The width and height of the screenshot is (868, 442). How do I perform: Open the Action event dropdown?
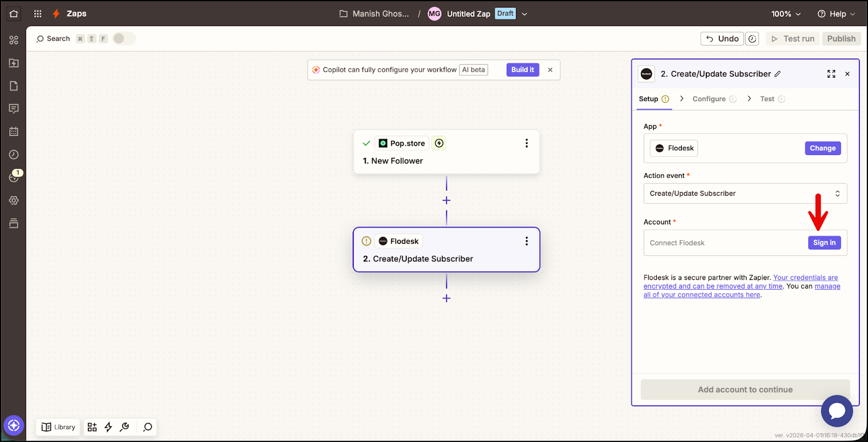click(744, 194)
